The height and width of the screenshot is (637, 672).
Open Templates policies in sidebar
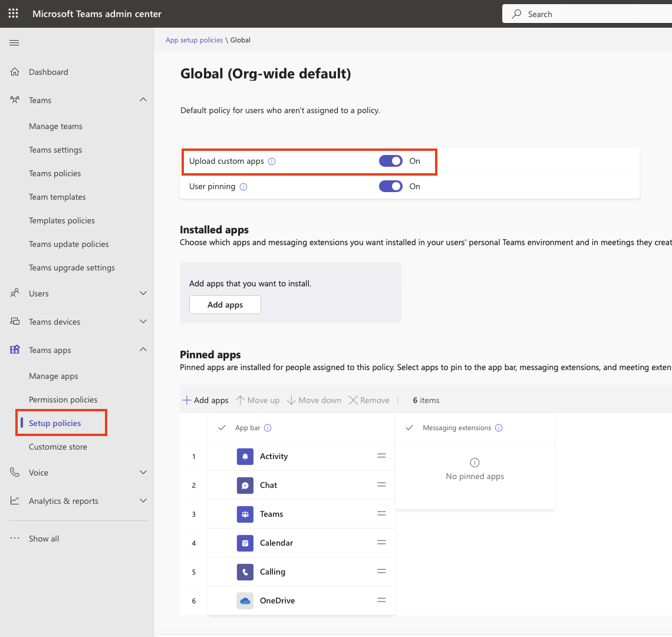click(62, 220)
